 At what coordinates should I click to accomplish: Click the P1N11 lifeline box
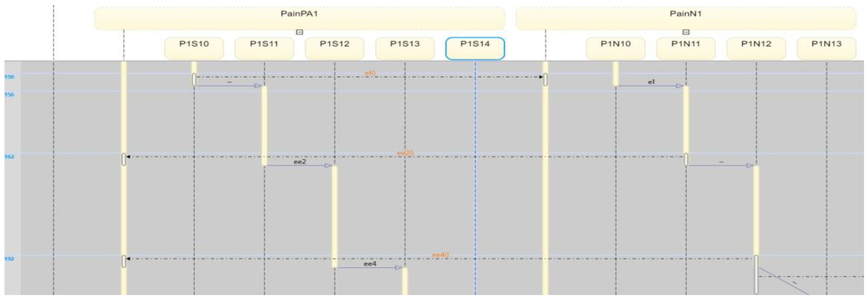tap(686, 48)
